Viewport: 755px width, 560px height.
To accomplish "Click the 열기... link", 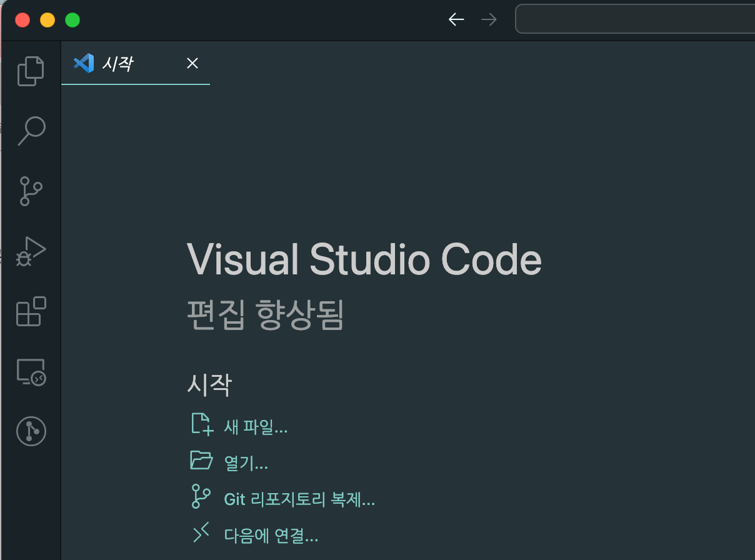I will point(246,463).
